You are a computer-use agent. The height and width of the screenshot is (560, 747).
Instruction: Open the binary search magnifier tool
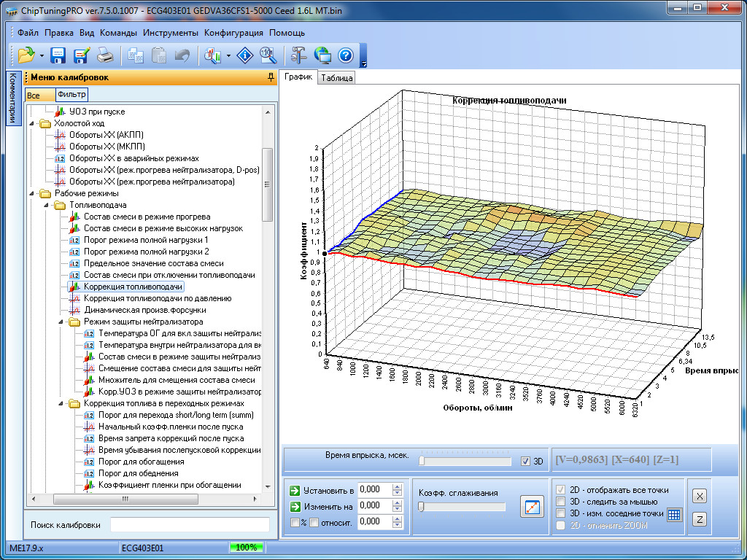(x=268, y=55)
